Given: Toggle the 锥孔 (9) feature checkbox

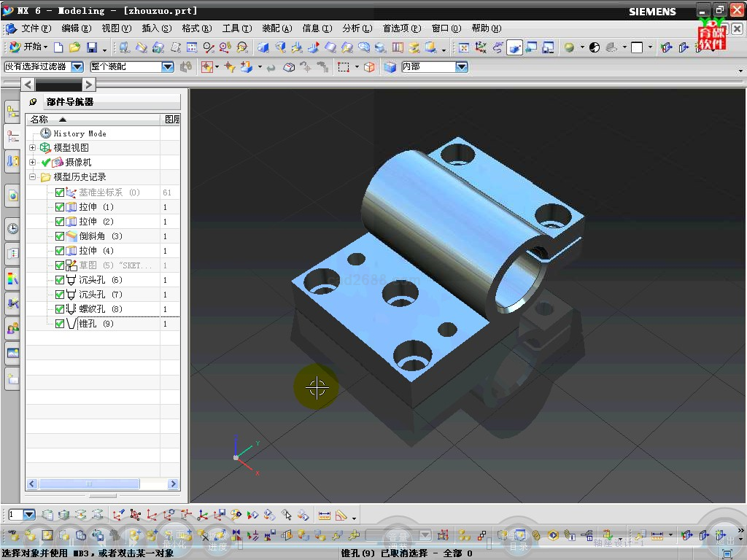Looking at the screenshot, I should click(x=60, y=324).
